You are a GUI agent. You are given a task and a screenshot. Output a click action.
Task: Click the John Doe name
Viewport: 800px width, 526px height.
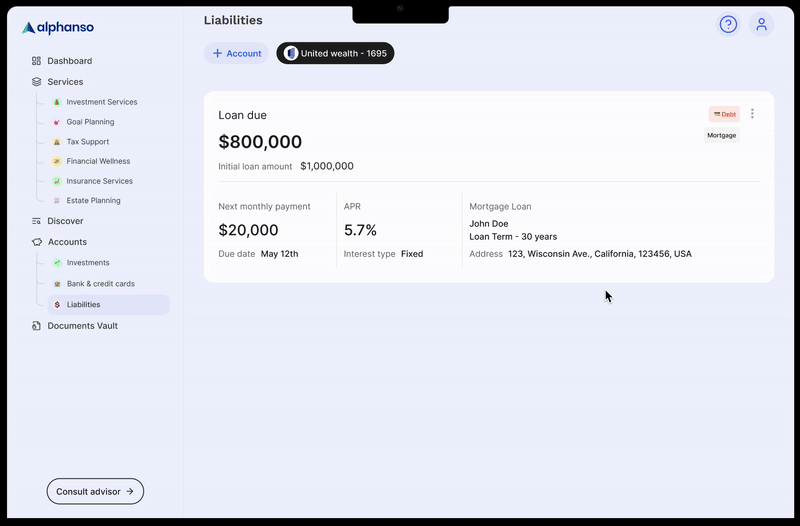tap(489, 223)
